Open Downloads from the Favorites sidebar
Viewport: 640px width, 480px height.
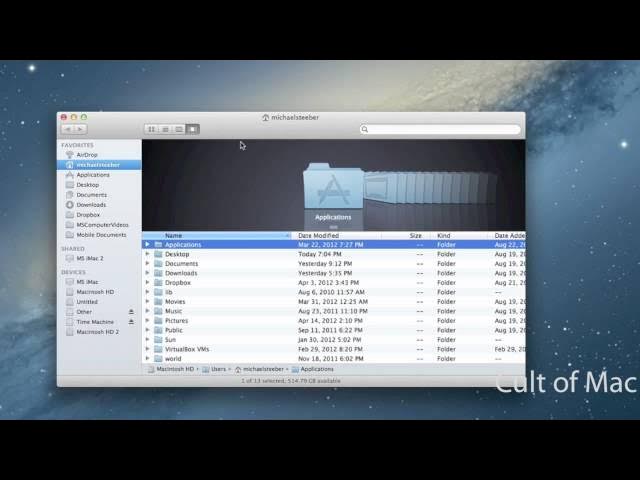tap(91, 205)
